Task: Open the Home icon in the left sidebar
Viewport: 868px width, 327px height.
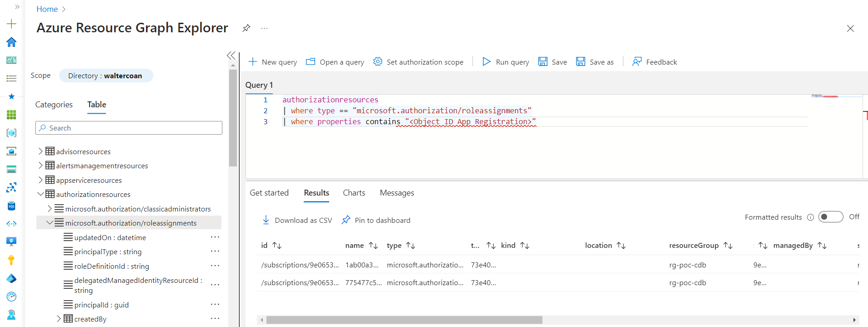Action: [x=11, y=42]
